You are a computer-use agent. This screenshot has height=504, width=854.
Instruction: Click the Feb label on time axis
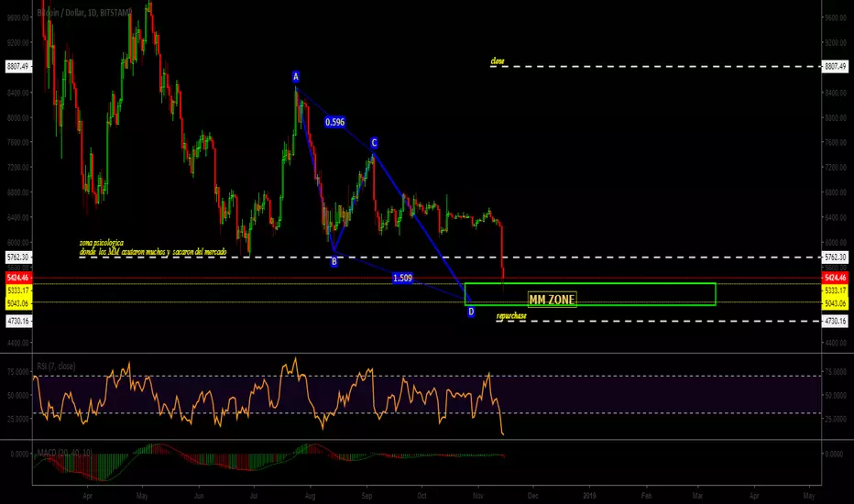pyautogui.click(x=647, y=496)
